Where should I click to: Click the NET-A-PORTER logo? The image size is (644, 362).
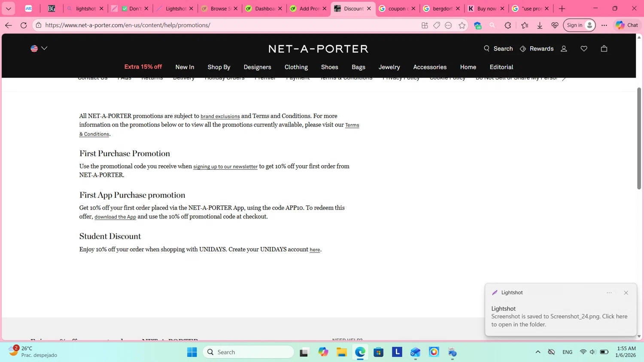(318, 48)
